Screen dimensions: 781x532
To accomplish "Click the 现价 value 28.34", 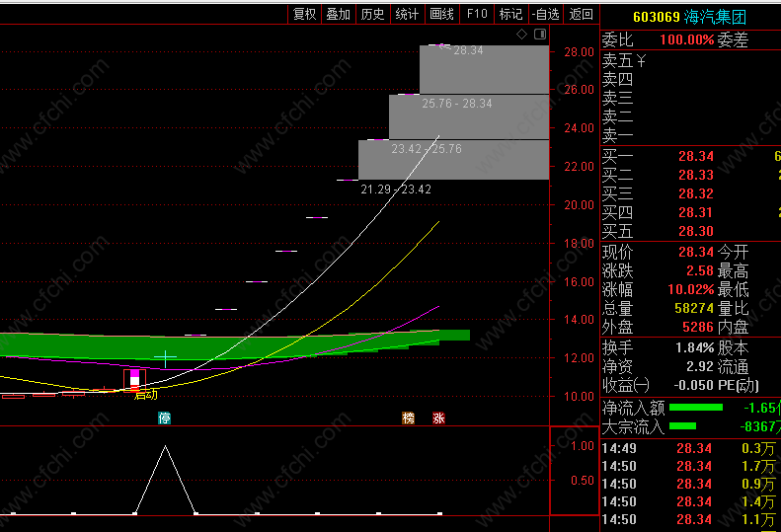I will (696, 252).
